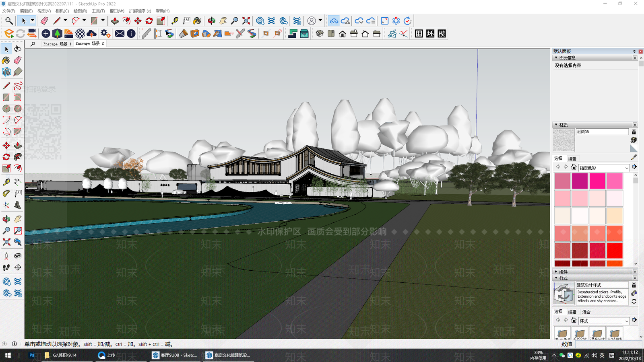Screen dimensions: 644x362
Task: Open the 相机(C) menu
Action: click(62, 11)
